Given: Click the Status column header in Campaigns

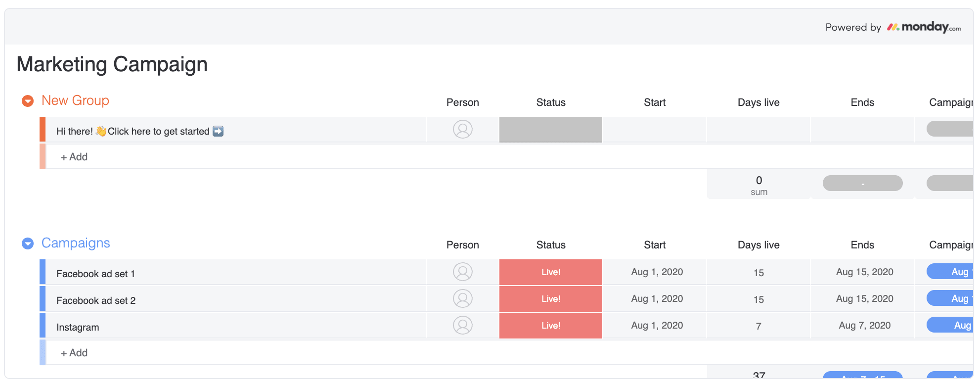Looking at the screenshot, I should [x=551, y=245].
